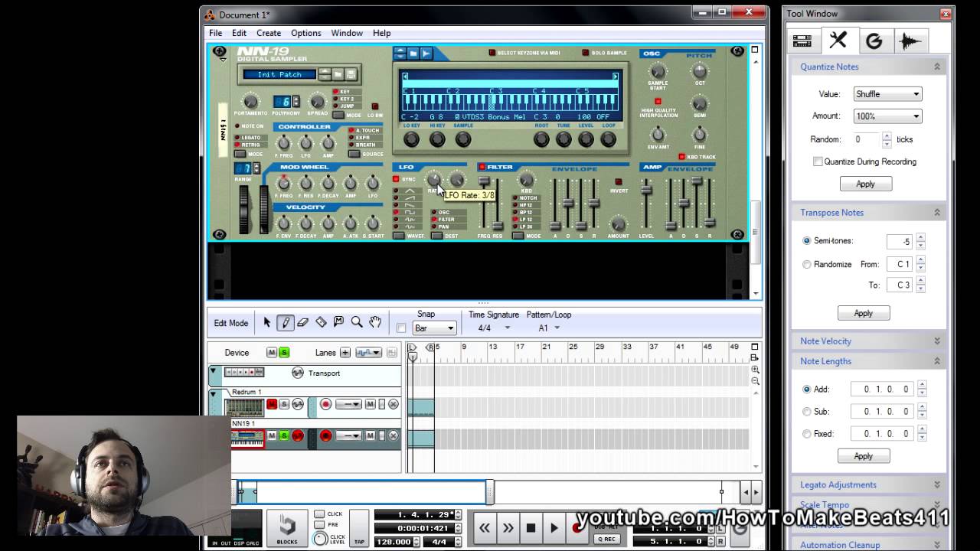Screen dimensions: 980x551
Task: Collapse the Quantize Notes section
Action: (936, 67)
